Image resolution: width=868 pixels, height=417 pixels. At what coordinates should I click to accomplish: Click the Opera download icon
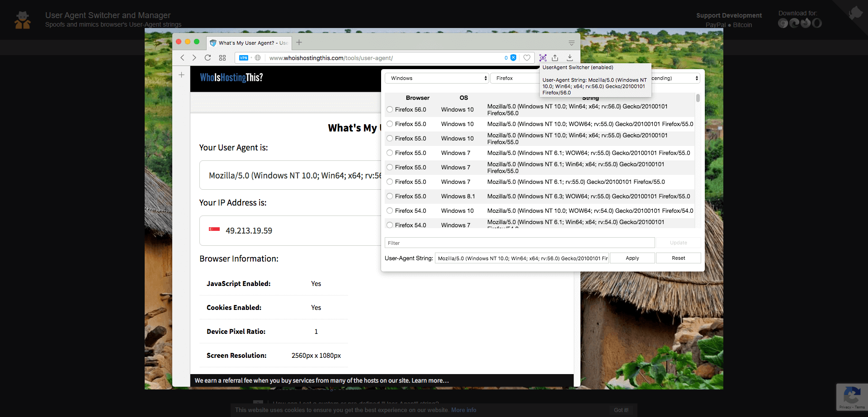(816, 23)
